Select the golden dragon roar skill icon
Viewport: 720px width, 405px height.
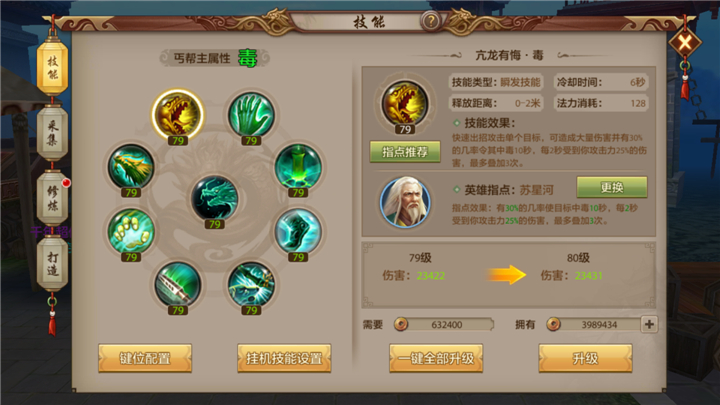pyautogui.click(x=178, y=114)
